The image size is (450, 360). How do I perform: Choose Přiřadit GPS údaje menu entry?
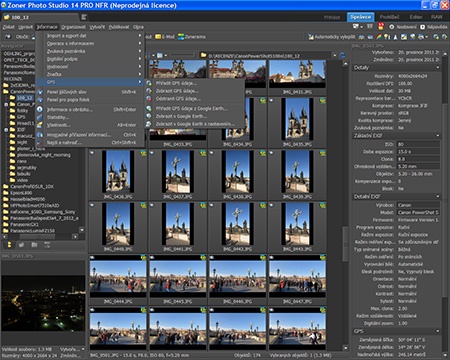tap(176, 83)
